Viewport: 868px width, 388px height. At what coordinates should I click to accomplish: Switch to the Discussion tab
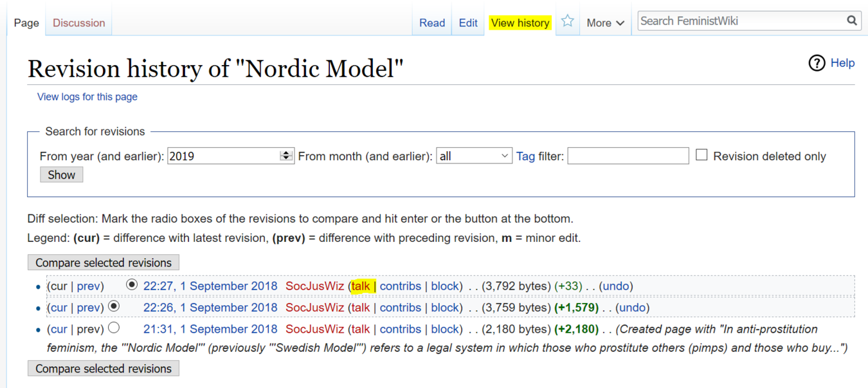point(78,23)
